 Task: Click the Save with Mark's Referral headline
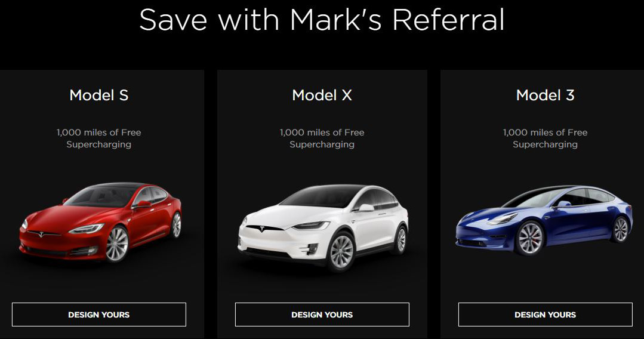322,19
